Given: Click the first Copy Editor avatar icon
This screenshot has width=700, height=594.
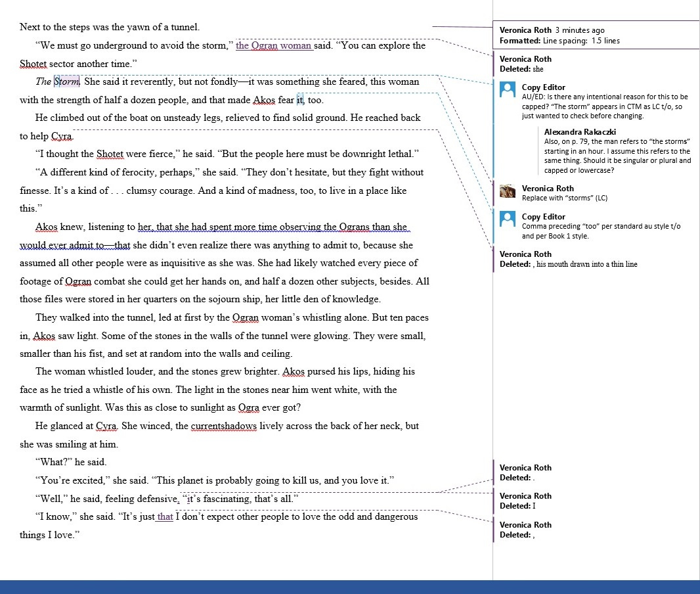Looking at the screenshot, I should point(507,89).
